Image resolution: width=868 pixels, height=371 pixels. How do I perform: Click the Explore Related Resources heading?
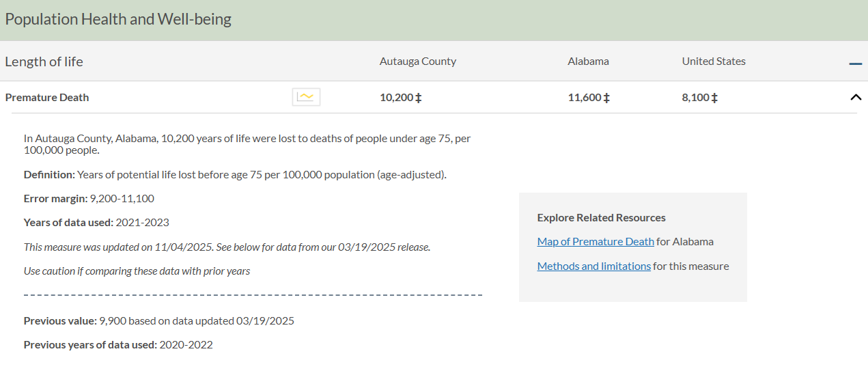coord(601,218)
